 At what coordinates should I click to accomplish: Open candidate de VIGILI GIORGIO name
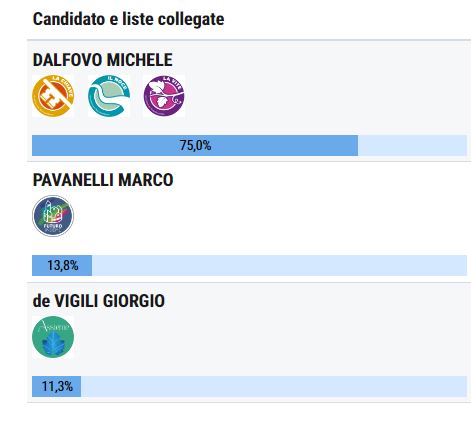(99, 301)
